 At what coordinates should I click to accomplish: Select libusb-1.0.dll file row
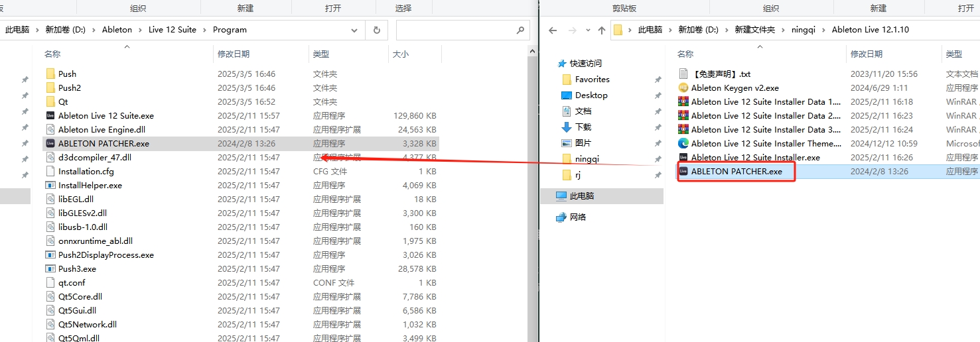tap(241, 227)
